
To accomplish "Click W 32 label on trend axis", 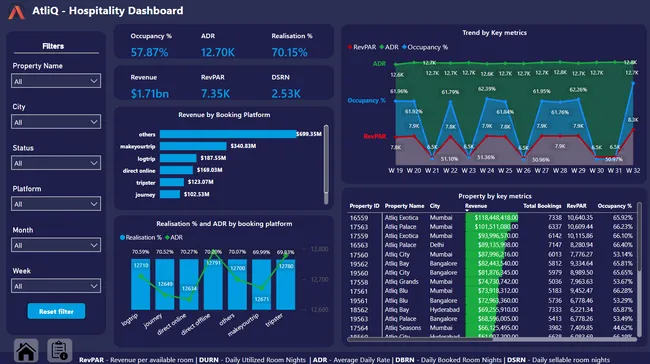I will pyautogui.click(x=633, y=170).
